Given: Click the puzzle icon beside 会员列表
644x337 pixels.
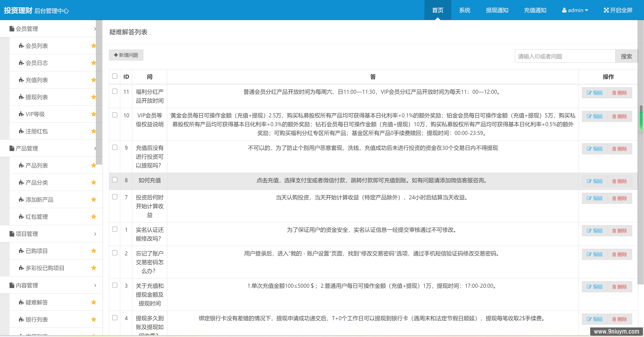Looking at the screenshot, I should 21,46.
